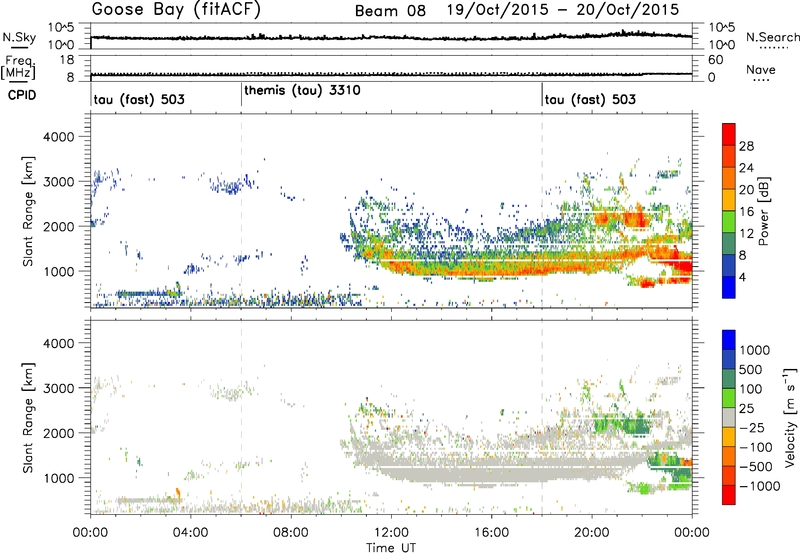800x554 pixels.
Task: Click the 19/Oct/2015 – 20/Oct/2015 date range
Action: (x=556, y=11)
